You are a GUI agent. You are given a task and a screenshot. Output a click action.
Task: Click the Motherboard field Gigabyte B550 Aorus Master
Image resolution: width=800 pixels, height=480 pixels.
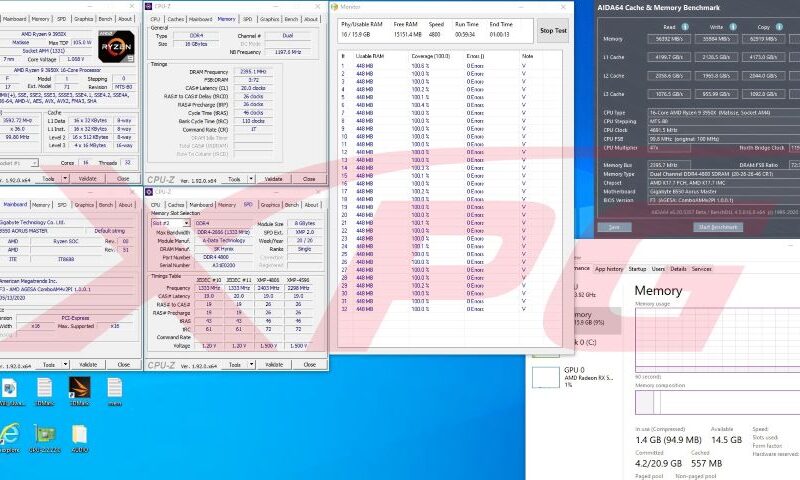click(724, 191)
